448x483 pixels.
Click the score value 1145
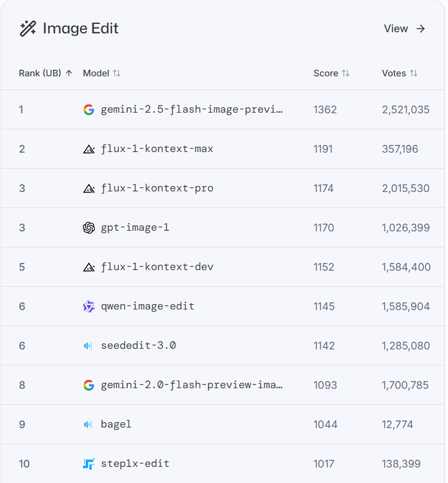(x=324, y=306)
